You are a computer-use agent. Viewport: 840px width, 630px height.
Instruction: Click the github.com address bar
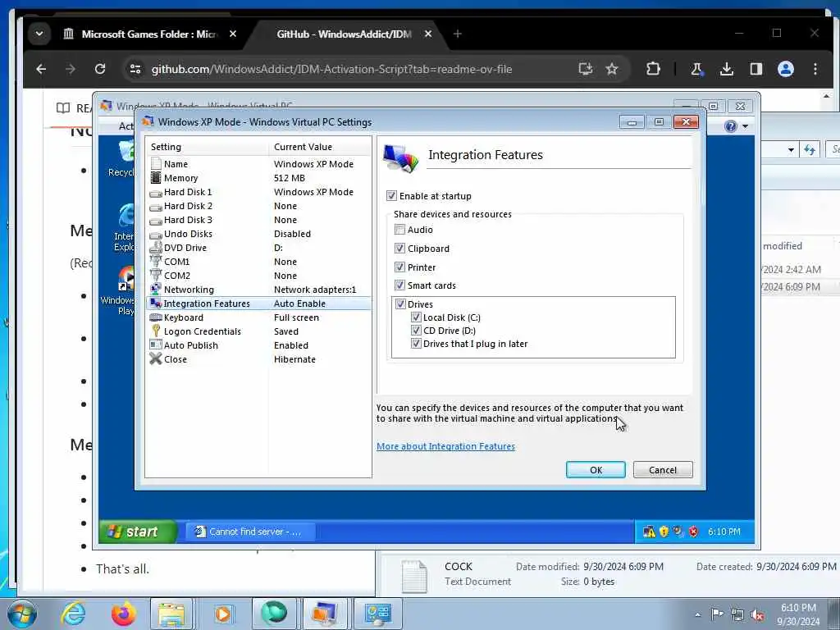pos(331,69)
